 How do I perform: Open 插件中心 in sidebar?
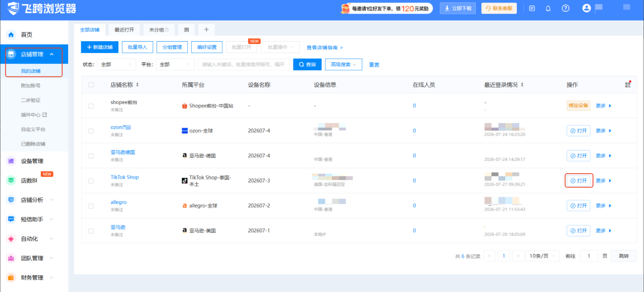(x=34, y=115)
